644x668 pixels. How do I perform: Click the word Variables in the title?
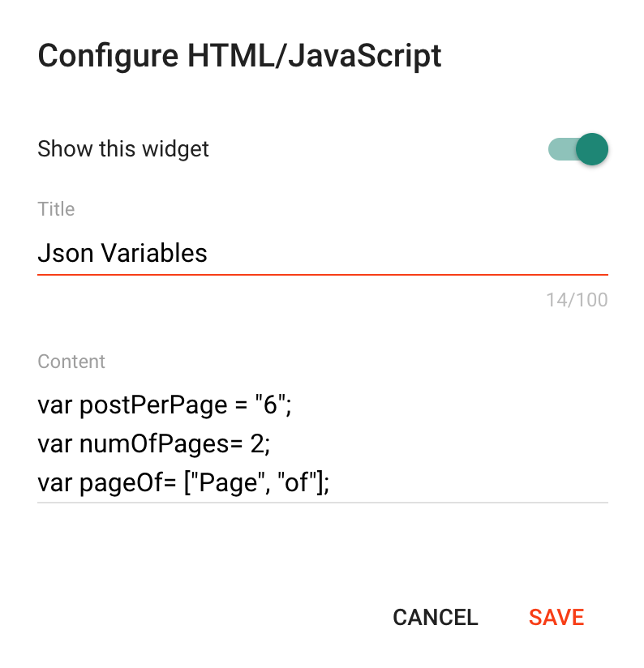[x=154, y=253]
